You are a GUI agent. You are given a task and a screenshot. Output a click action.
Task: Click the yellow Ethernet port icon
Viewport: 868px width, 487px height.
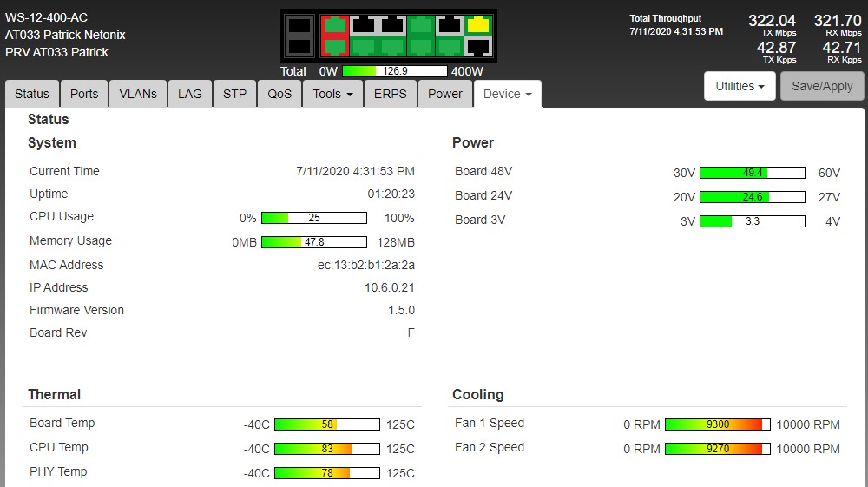coord(478,25)
